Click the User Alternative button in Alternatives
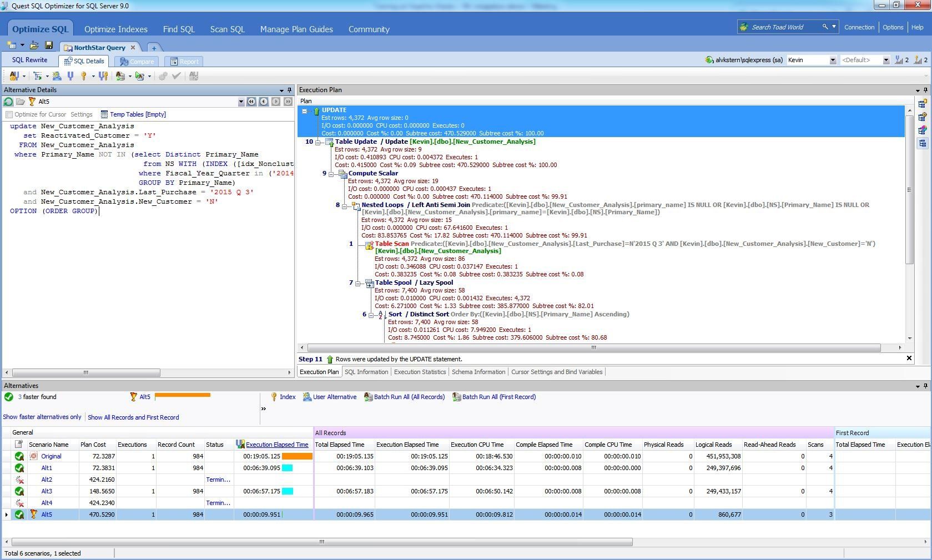The width and height of the screenshot is (932, 560). click(330, 397)
